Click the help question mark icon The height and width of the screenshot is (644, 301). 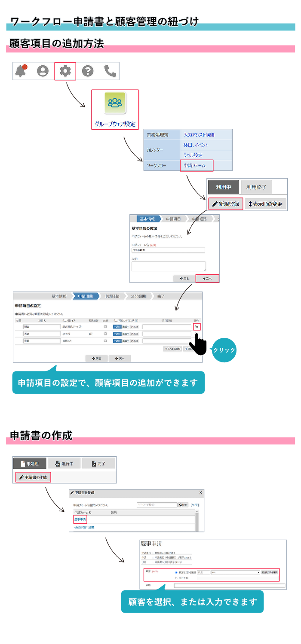pos(88,71)
